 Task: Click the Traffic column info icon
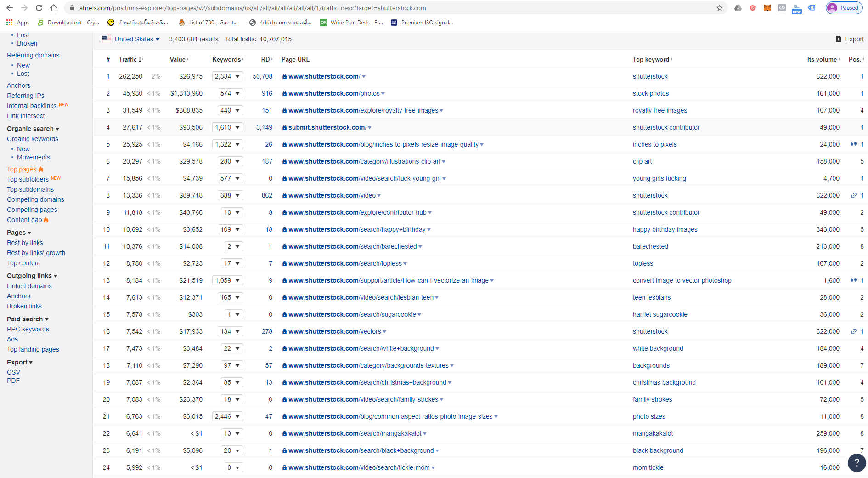coord(143,58)
